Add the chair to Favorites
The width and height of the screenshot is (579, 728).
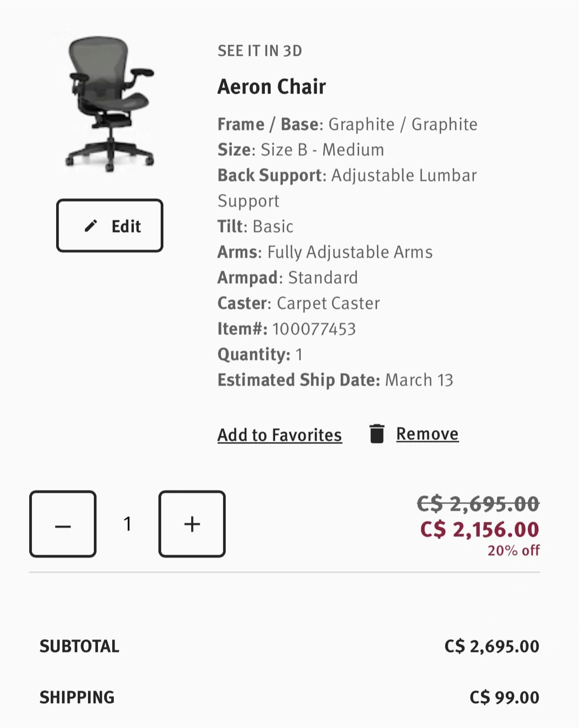280,435
